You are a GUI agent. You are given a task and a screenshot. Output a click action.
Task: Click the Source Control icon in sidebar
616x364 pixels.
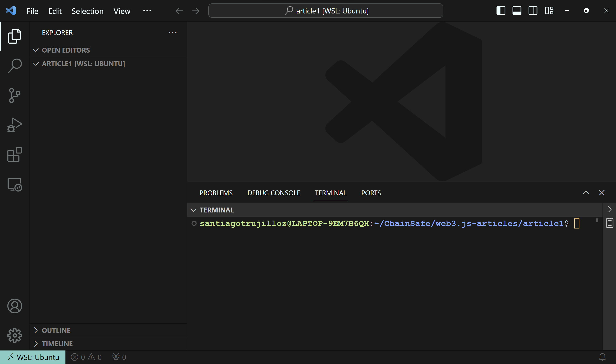[x=14, y=95]
